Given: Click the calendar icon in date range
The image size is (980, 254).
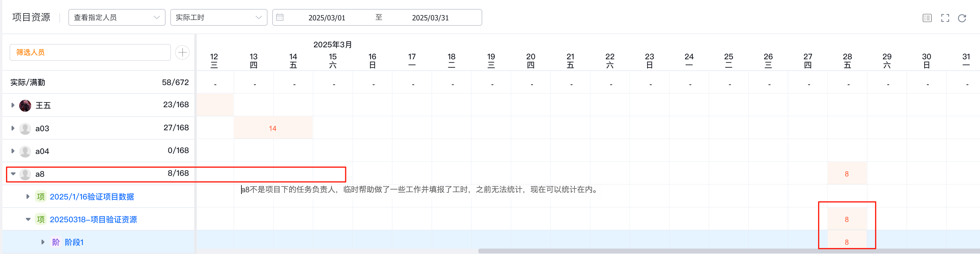Looking at the screenshot, I should click(x=279, y=17).
